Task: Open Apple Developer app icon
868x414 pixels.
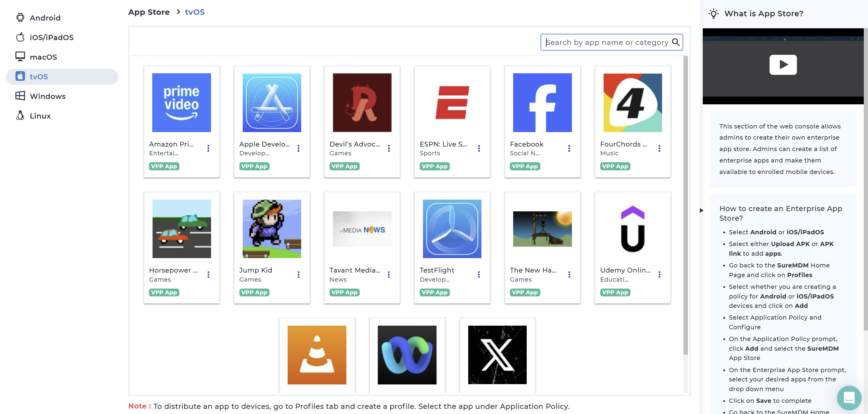Action: [x=272, y=103]
